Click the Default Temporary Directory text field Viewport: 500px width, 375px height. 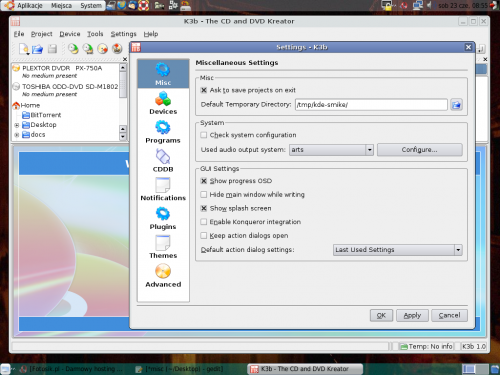[371, 105]
